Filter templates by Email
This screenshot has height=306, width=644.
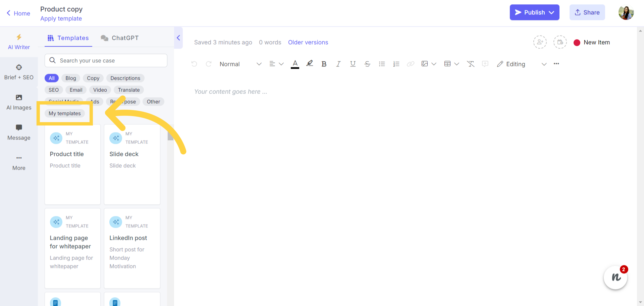point(76,90)
